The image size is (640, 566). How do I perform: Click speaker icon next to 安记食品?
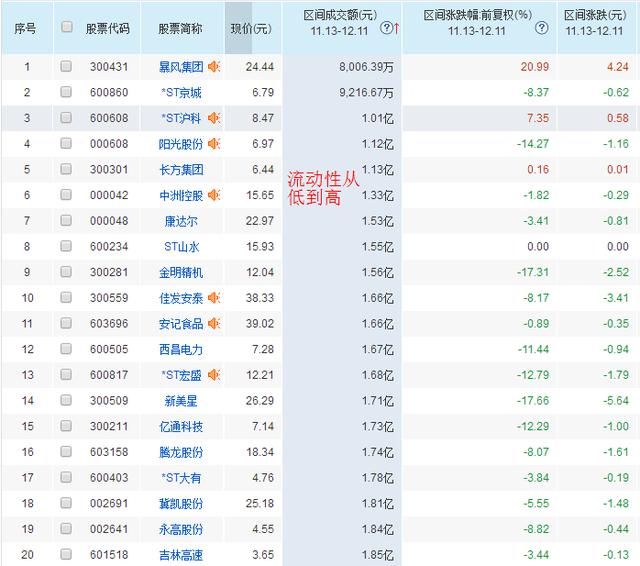(214, 324)
